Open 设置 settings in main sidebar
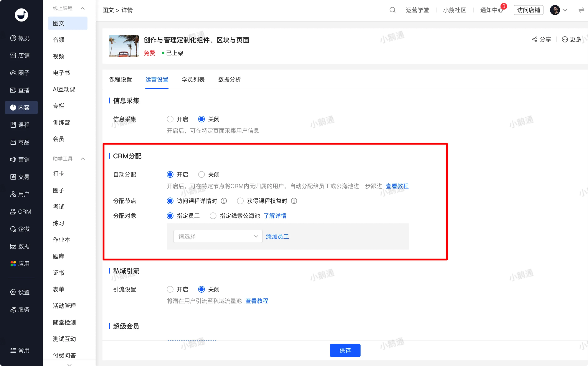The width and height of the screenshot is (588, 366). point(20,292)
